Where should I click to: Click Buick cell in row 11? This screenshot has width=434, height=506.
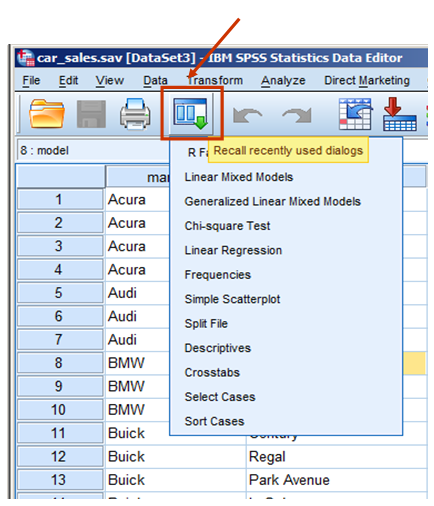coord(137,433)
